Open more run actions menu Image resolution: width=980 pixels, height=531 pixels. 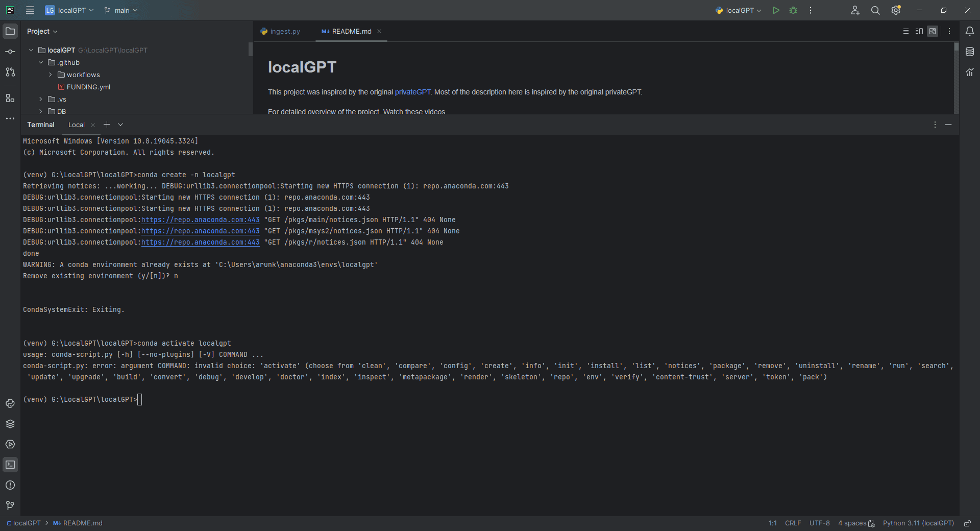tap(811, 10)
